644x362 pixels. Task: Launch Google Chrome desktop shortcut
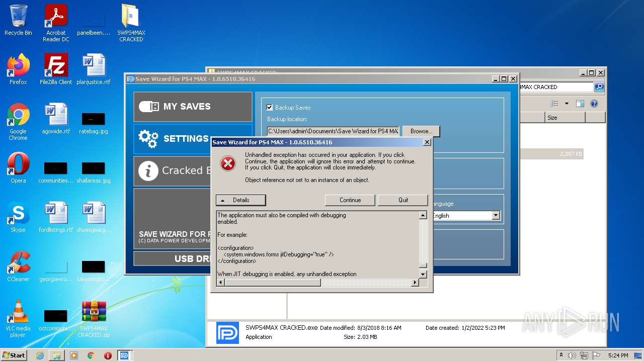(18, 122)
